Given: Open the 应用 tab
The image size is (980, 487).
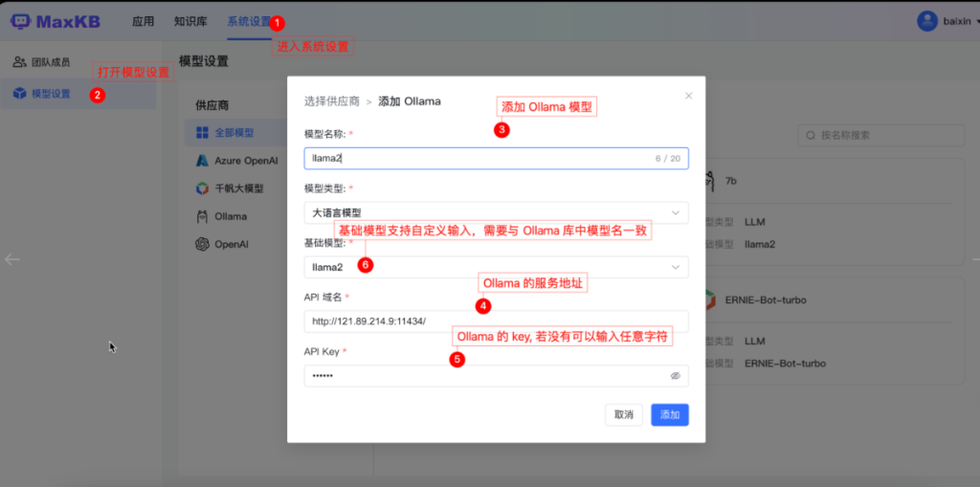Looking at the screenshot, I should [x=144, y=21].
